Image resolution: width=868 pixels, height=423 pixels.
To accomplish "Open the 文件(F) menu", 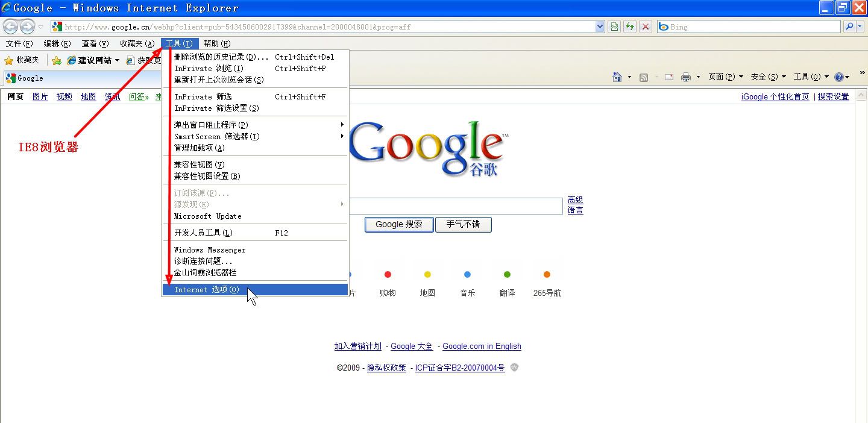I will pos(19,43).
